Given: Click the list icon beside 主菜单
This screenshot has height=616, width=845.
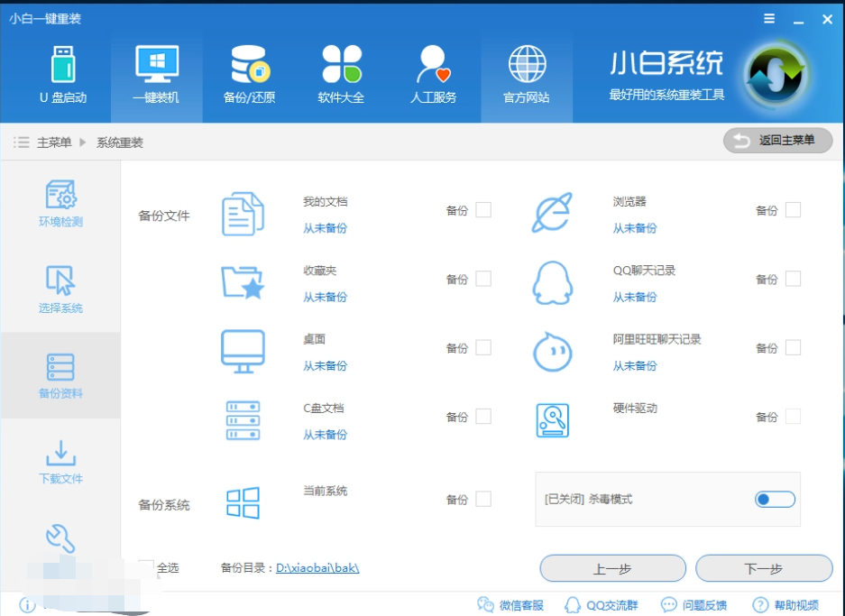Looking at the screenshot, I should [x=21, y=143].
